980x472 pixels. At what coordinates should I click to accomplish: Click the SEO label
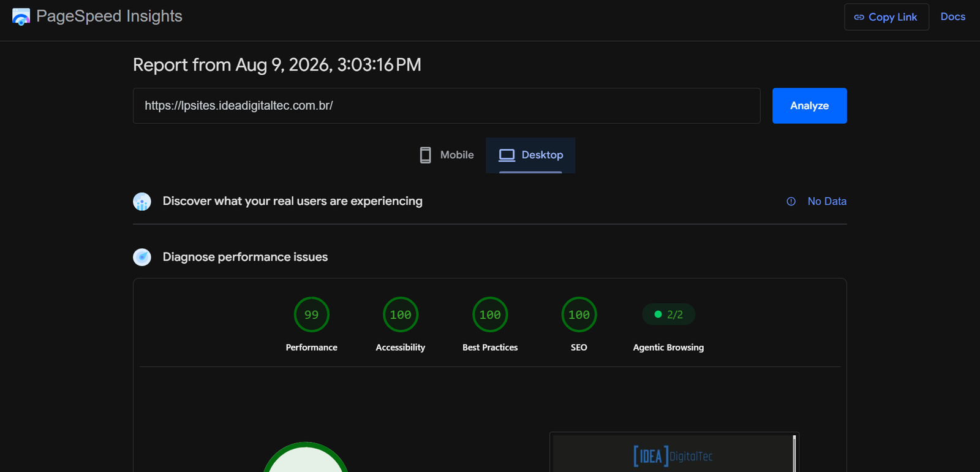coord(579,348)
